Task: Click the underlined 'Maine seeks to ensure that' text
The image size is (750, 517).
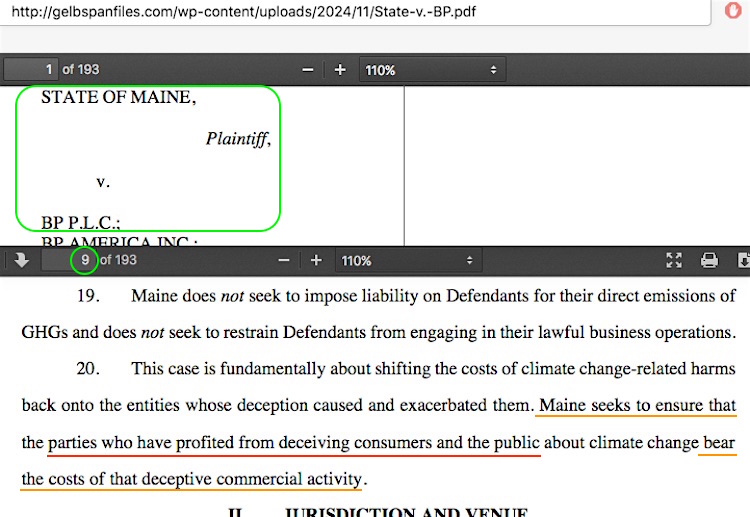Action: coord(636,406)
